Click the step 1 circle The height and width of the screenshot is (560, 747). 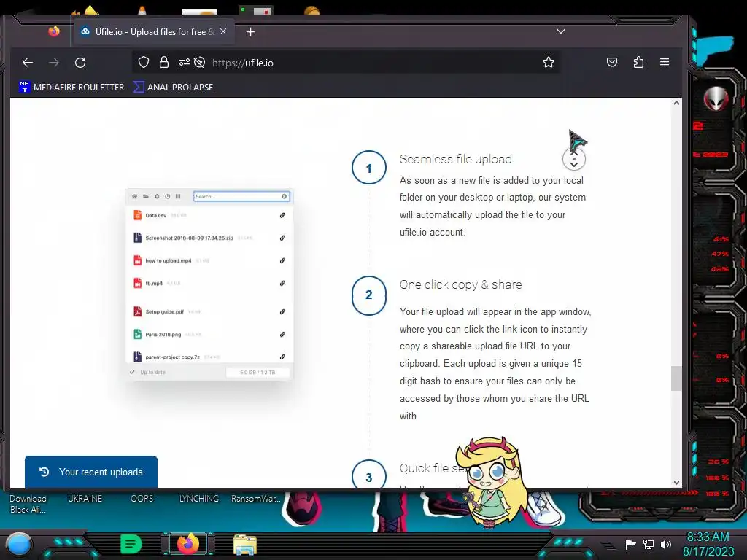coord(368,168)
